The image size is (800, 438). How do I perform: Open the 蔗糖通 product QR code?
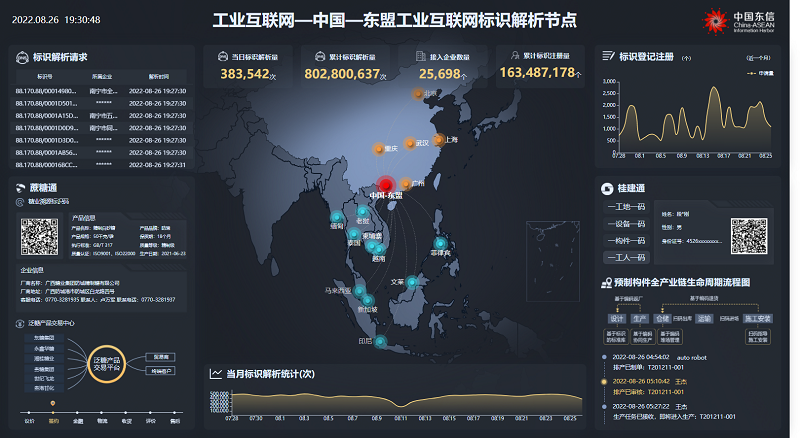[x=39, y=236]
